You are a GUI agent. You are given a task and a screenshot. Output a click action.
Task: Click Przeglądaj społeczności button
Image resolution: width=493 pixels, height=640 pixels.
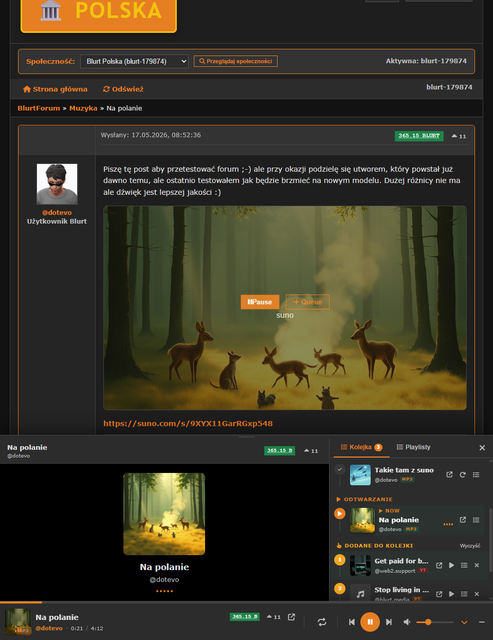click(235, 61)
